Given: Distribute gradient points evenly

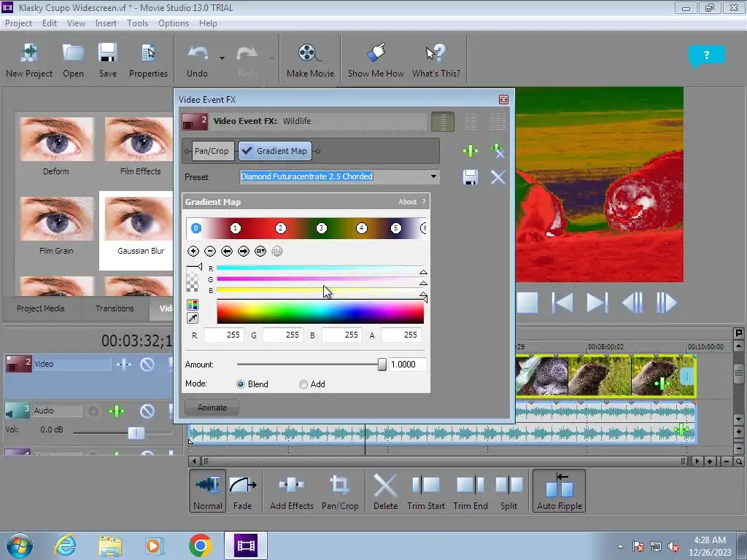Looking at the screenshot, I should coord(260,251).
